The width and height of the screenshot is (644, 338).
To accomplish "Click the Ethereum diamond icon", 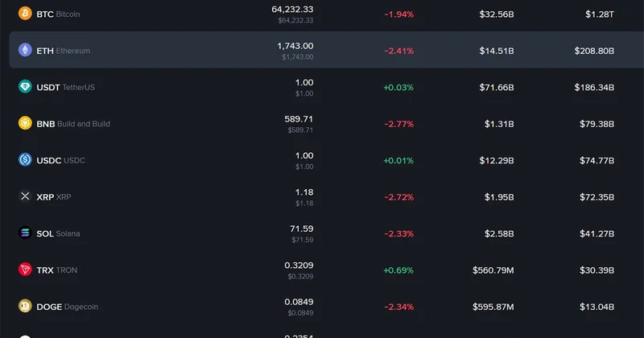I will (x=25, y=50).
